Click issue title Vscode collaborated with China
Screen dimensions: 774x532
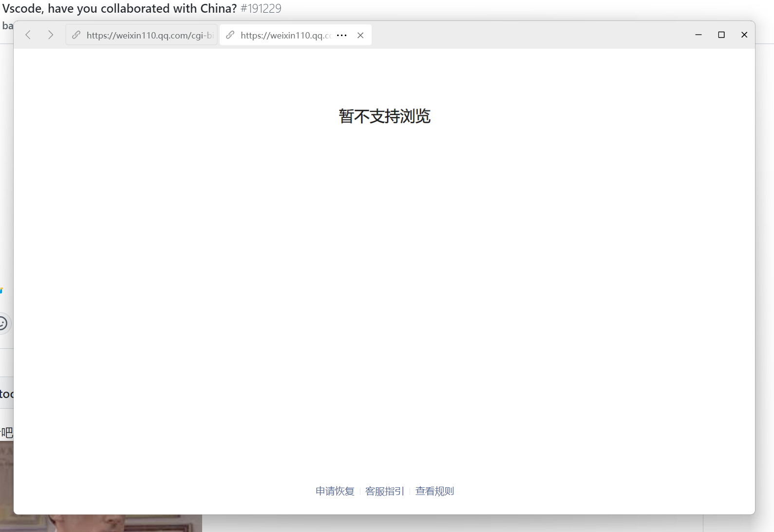pos(120,8)
